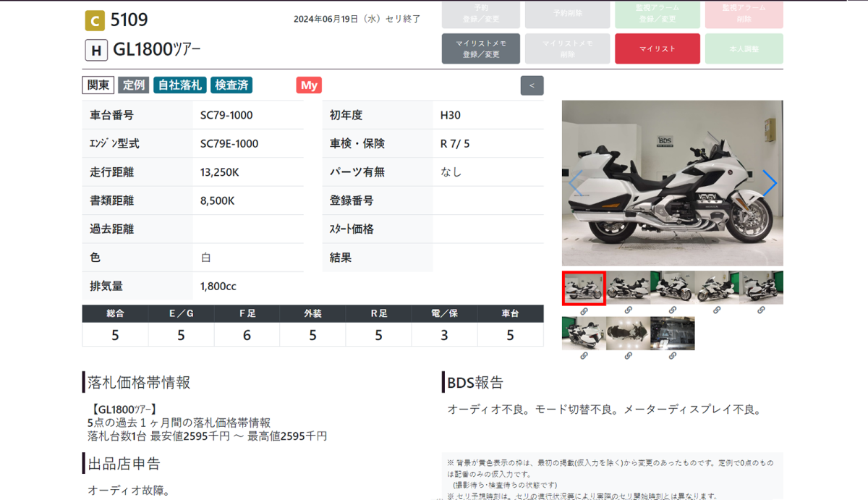Select first year value H30
Image resolution: width=868 pixels, height=500 pixels.
coord(451,115)
